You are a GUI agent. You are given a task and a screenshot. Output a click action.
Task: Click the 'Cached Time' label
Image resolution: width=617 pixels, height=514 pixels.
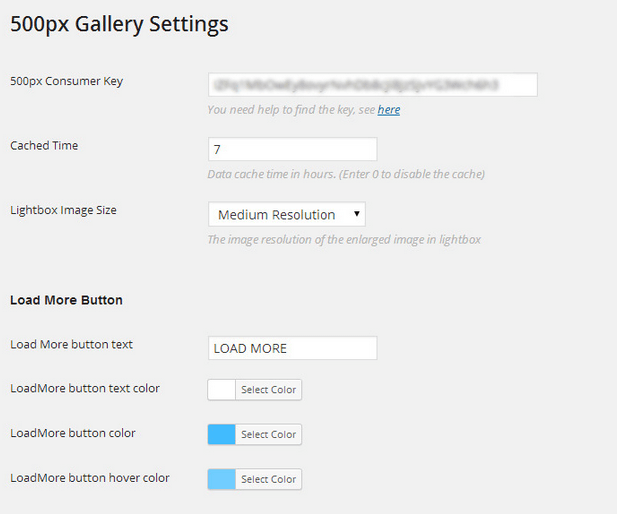pyautogui.click(x=44, y=145)
